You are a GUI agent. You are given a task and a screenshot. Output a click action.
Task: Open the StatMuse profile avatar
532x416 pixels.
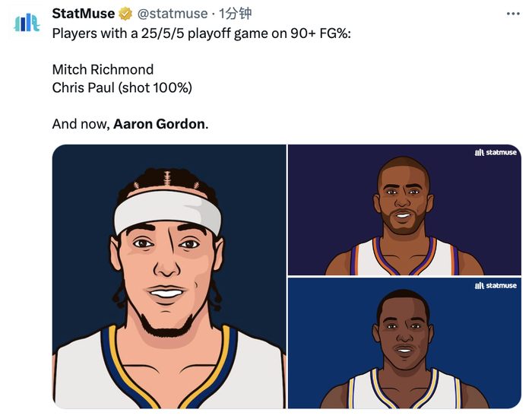(27, 21)
